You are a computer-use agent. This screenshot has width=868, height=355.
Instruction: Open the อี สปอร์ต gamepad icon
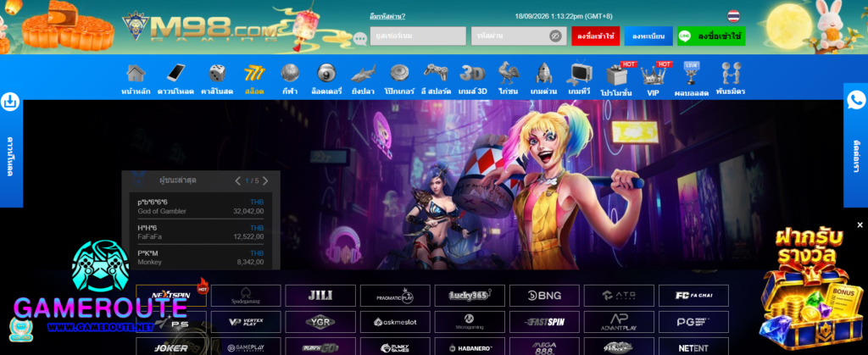click(436, 73)
